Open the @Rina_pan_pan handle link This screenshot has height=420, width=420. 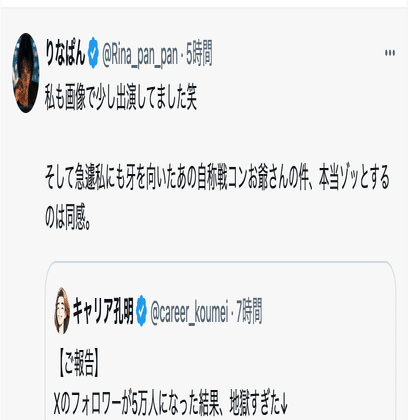tap(139, 55)
